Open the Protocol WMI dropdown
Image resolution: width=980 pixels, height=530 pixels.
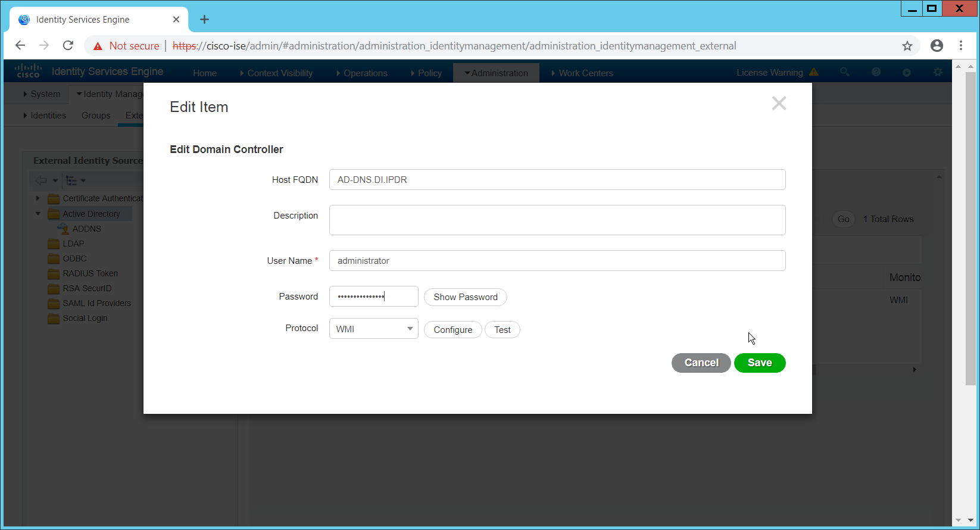[x=373, y=329]
